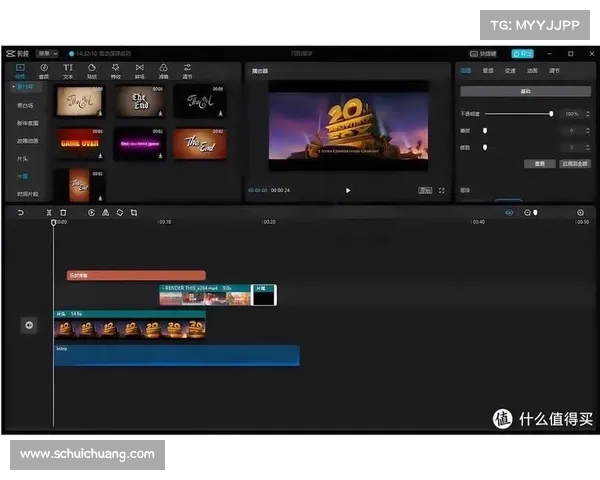
Task: Select the New Year atmosphere category in sidebar
Action: [x=28, y=123]
